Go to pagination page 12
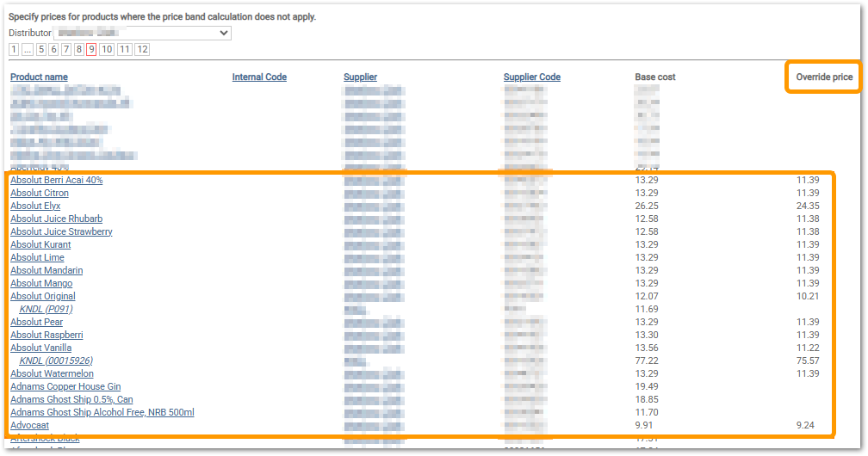The image size is (868, 456). 142,50
